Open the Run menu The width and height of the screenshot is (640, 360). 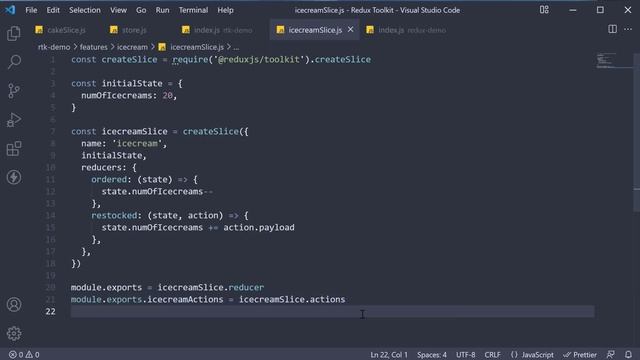pyautogui.click(x=162, y=10)
